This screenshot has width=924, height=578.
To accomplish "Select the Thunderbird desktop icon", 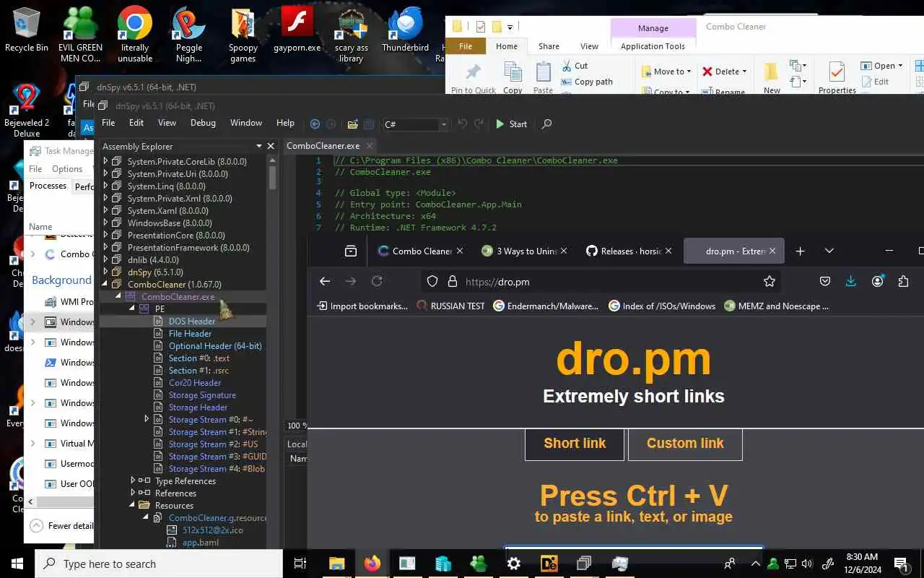I will coord(405,30).
